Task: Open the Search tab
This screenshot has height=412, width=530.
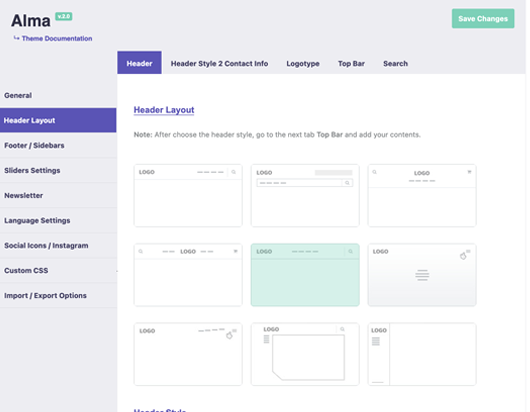Action: point(395,64)
